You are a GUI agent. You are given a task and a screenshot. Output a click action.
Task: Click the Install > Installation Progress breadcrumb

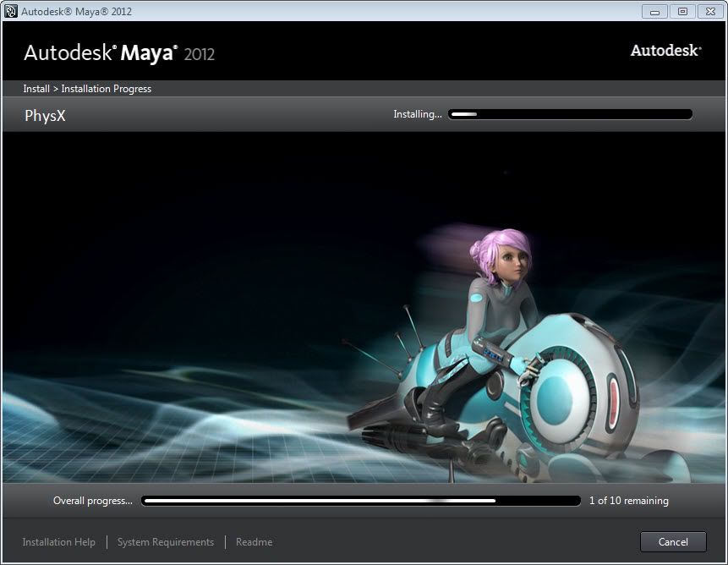tap(88, 89)
